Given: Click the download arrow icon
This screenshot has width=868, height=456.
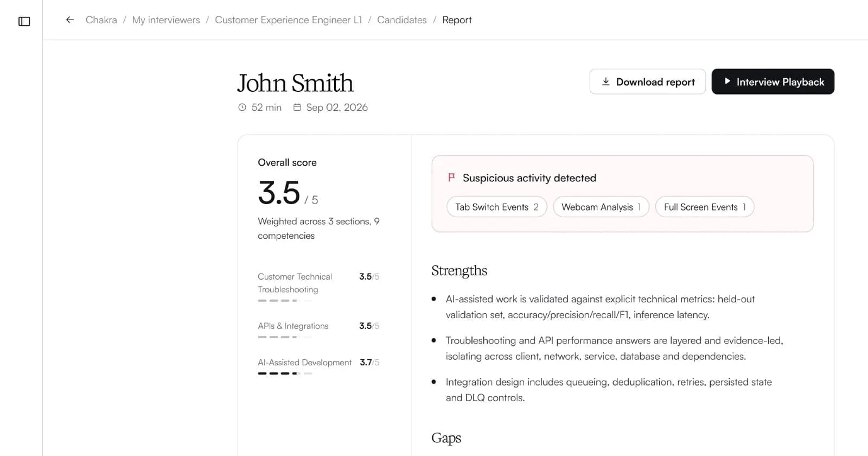Looking at the screenshot, I should (x=606, y=82).
